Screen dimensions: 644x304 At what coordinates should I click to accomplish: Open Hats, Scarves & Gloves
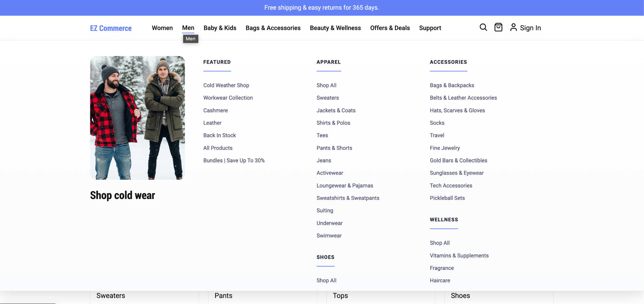(x=457, y=110)
